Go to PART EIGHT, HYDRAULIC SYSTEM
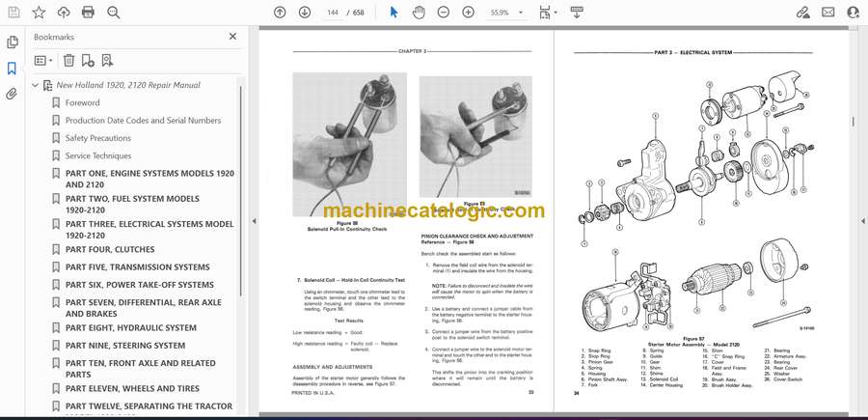This screenshot has width=868, height=420. pyautogui.click(x=130, y=328)
